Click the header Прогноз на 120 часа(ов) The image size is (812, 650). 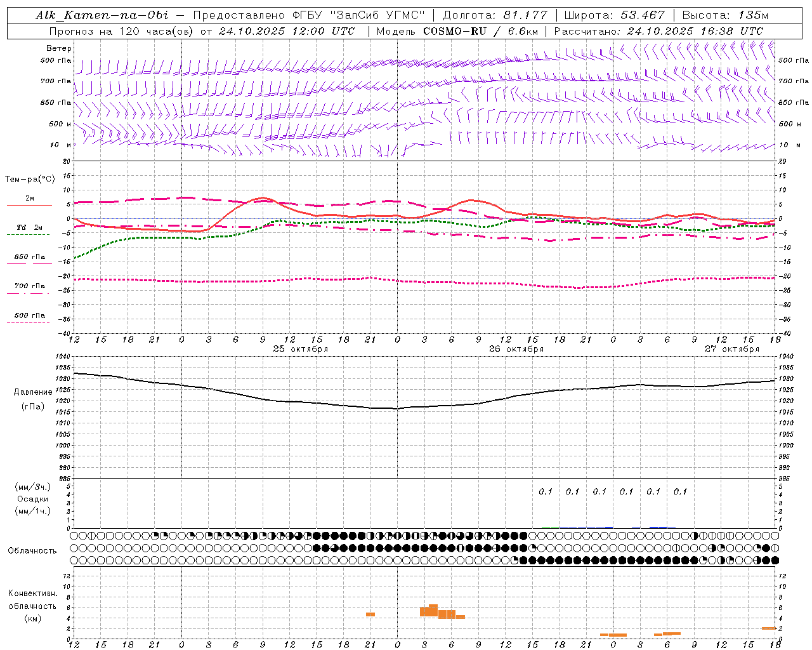pos(122,31)
